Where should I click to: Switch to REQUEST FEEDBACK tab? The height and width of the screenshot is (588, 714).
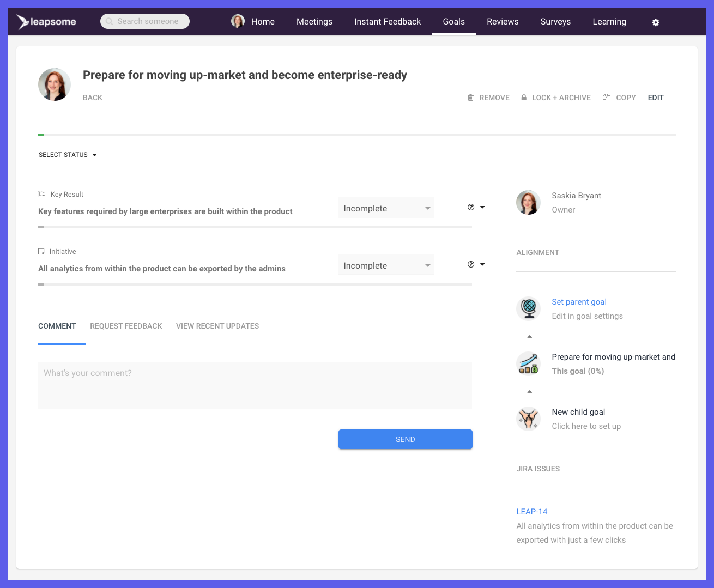point(126,326)
